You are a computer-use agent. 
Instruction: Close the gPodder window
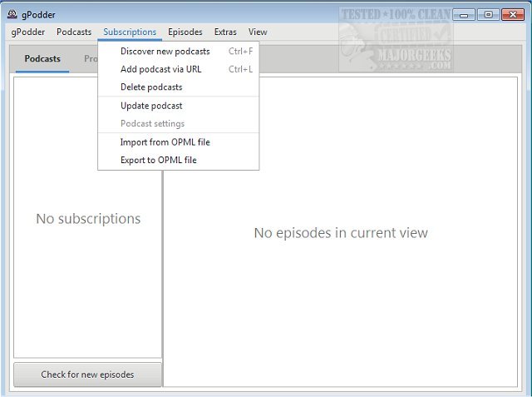click(x=513, y=15)
